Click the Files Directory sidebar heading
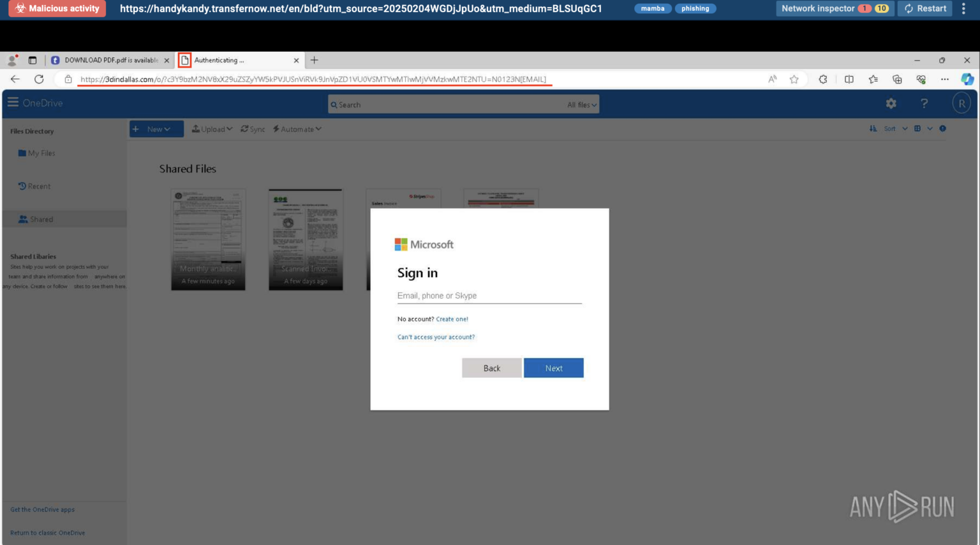980x545 pixels. click(32, 131)
